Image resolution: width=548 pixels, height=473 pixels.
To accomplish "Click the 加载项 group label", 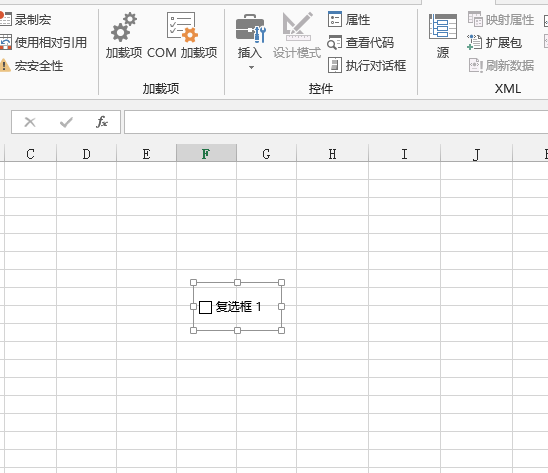I will (161, 88).
